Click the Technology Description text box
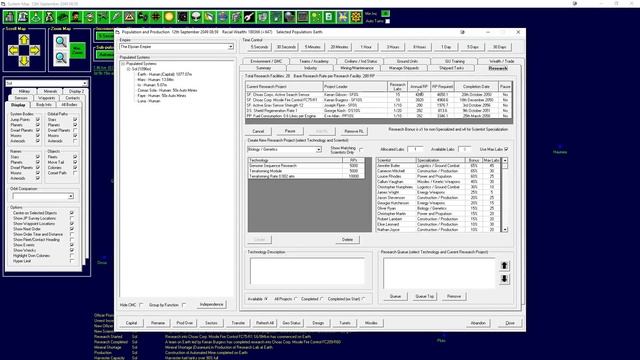This screenshot has height=360, width=640. (x=307, y=271)
